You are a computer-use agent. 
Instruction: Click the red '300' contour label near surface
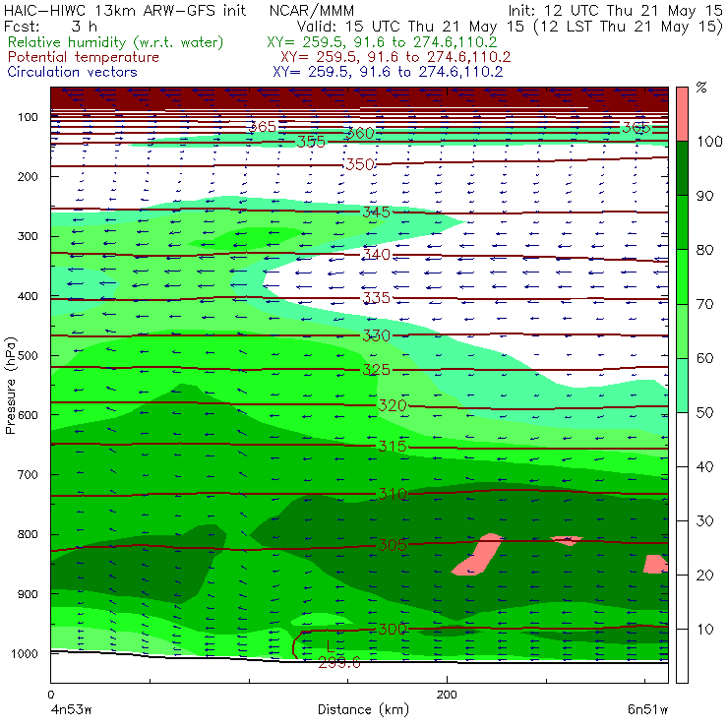[x=393, y=629]
